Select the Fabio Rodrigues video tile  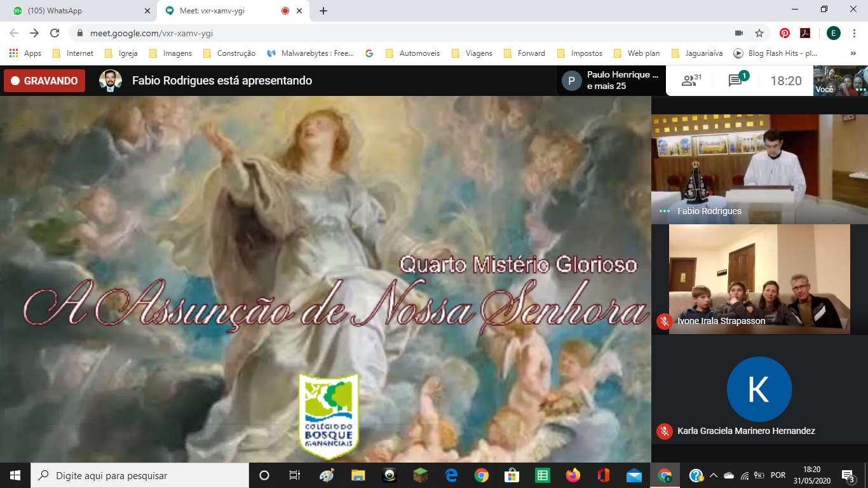coord(759,168)
